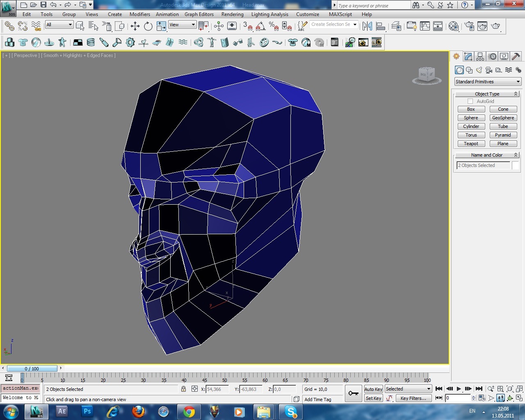Open the Key Filters dialog

coord(413,398)
